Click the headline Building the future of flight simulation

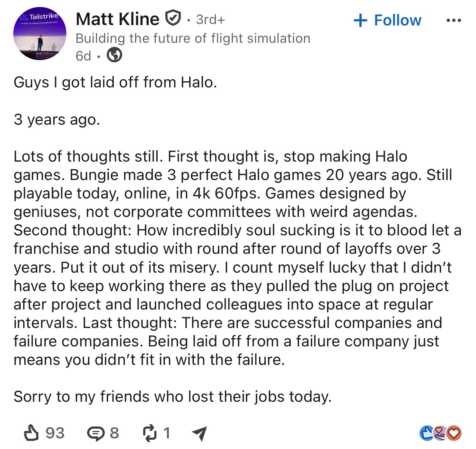pos(193,38)
